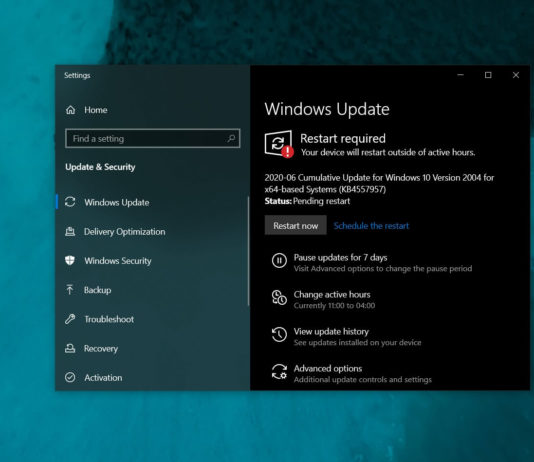Click the search magnifier icon
The height and width of the screenshot is (462, 534).
click(x=231, y=138)
